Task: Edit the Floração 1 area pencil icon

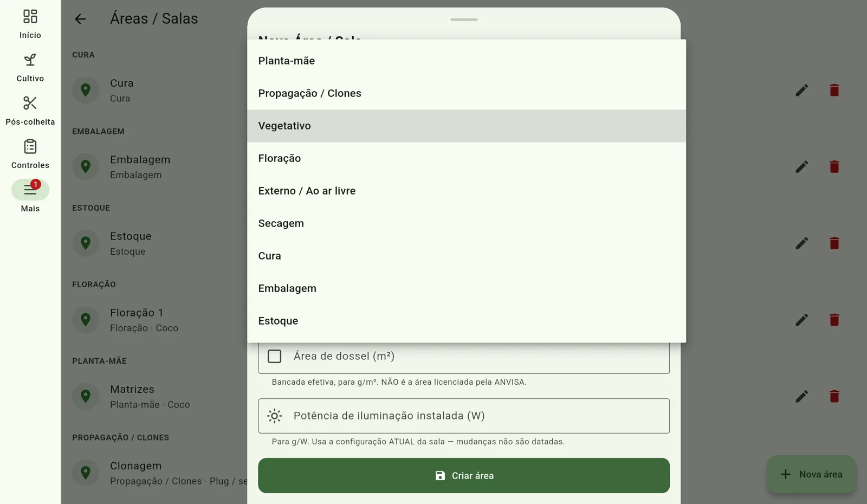Action: pos(802,320)
